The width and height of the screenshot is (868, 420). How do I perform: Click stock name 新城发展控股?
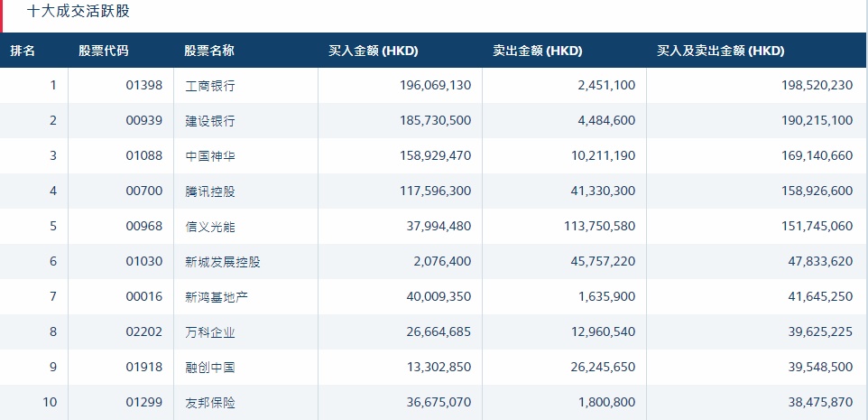pos(223,262)
